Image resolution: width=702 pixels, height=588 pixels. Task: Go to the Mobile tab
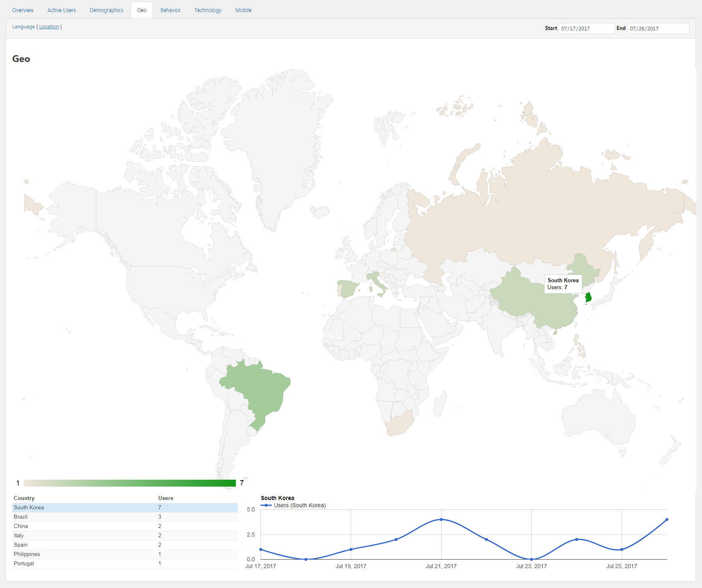[243, 10]
